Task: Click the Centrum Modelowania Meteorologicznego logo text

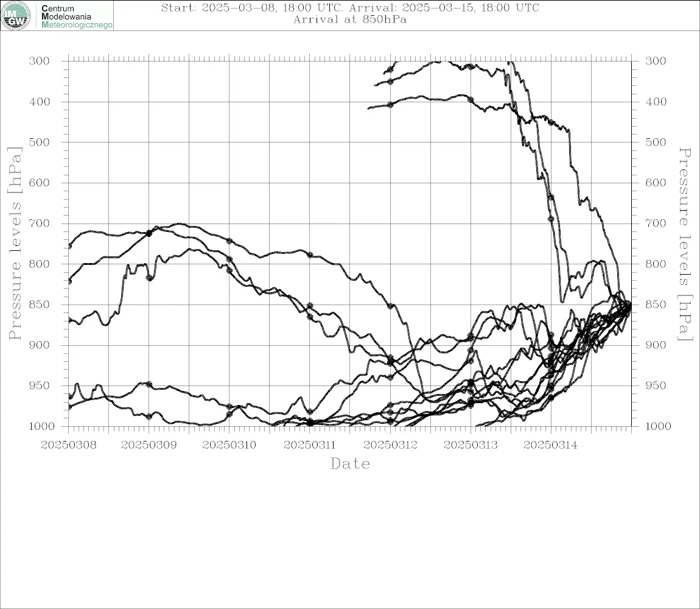Action: coord(76,16)
